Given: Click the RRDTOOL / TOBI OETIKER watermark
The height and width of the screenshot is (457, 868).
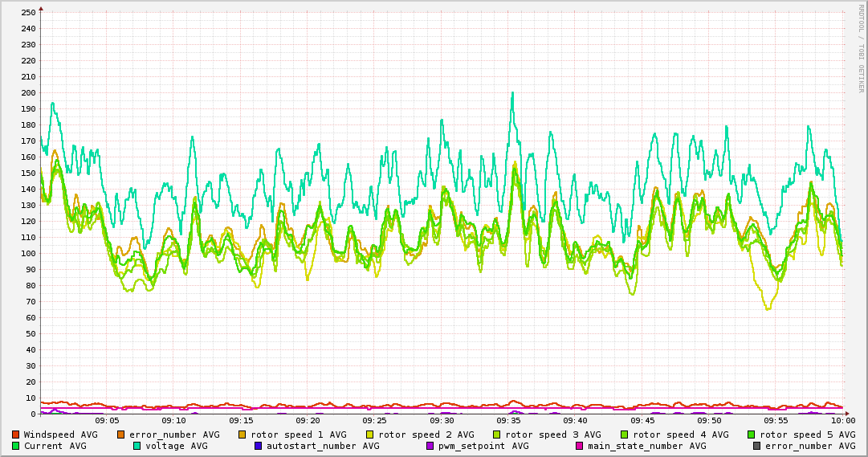Looking at the screenshot, I should click(x=861, y=48).
